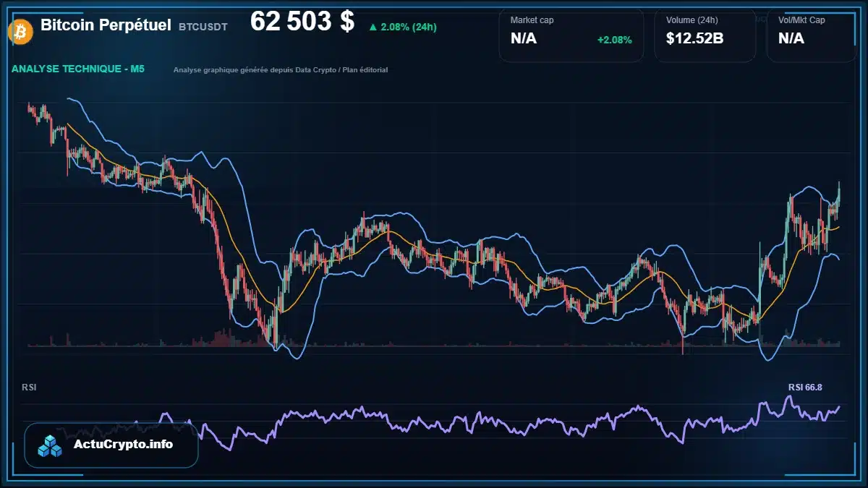Click the 62 503 $ price value

(302, 22)
